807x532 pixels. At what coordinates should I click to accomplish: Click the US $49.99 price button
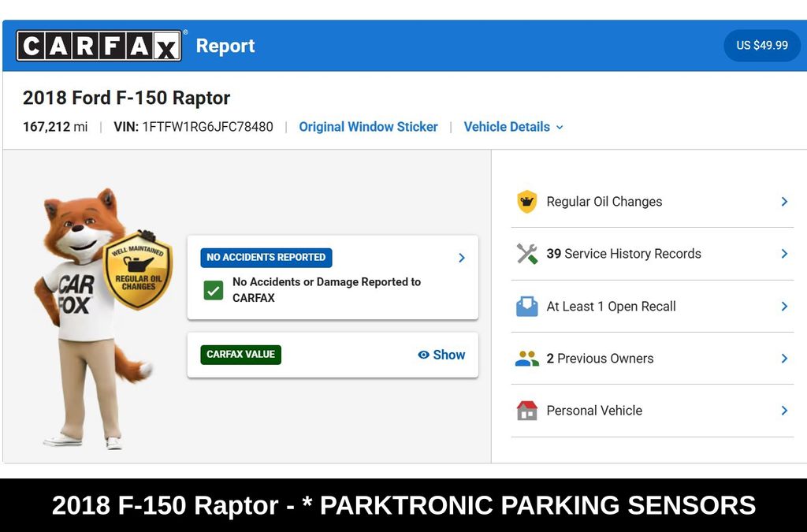[x=762, y=45]
